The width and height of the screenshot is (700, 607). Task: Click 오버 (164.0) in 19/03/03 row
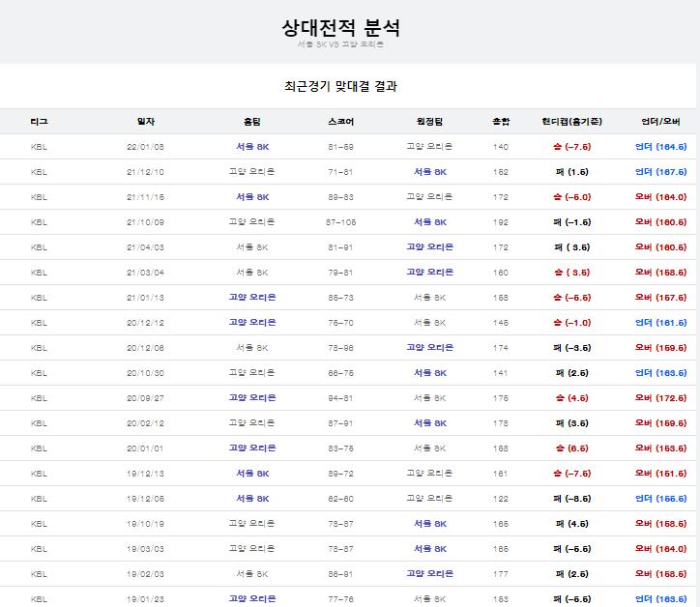[x=660, y=549]
